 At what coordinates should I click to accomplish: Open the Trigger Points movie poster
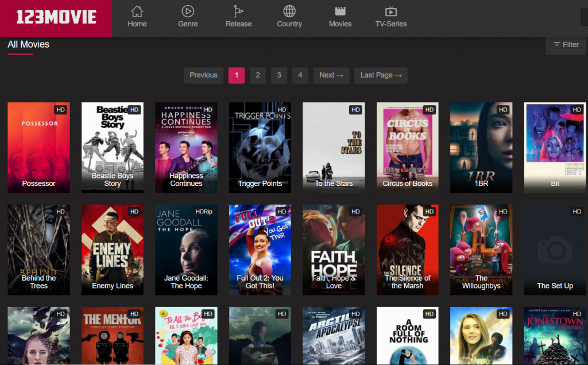pos(260,147)
